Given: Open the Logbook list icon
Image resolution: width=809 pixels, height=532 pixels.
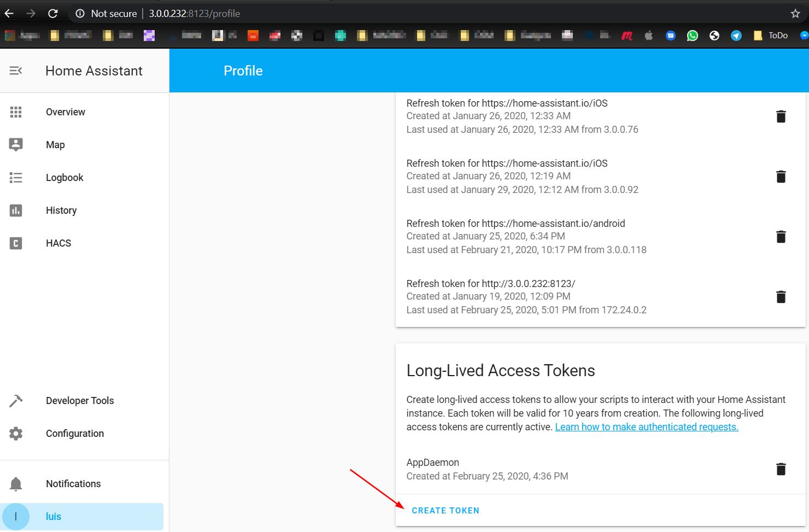Looking at the screenshot, I should click(x=16, y=177).
